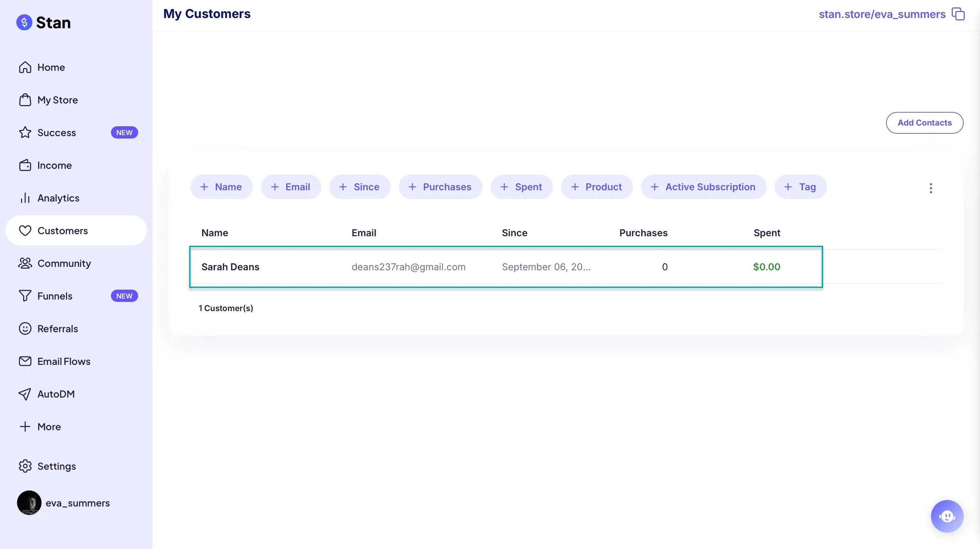980x549 pixels.
Task: Click the Success star icon
Action: 25,132
